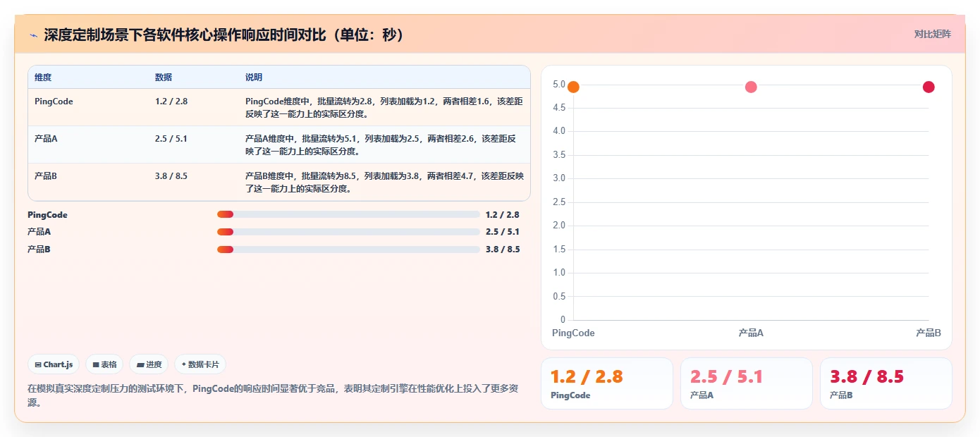The height and width of the screenshot is (437, 980).
Task: Click the 1.0 y-axis tick label
Action: [x=559, y=273]
